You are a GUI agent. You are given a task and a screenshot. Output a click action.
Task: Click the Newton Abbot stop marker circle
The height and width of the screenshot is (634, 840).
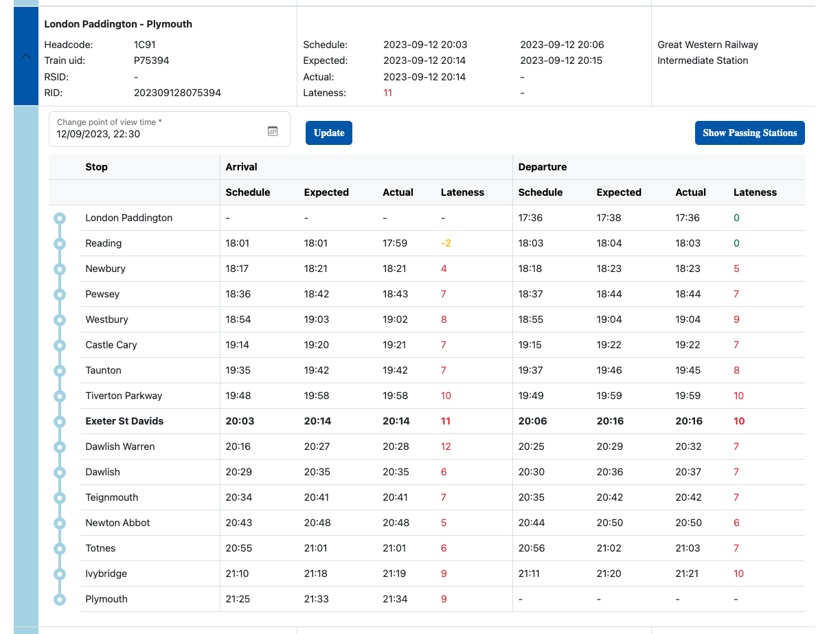click(x=60, y=523)
